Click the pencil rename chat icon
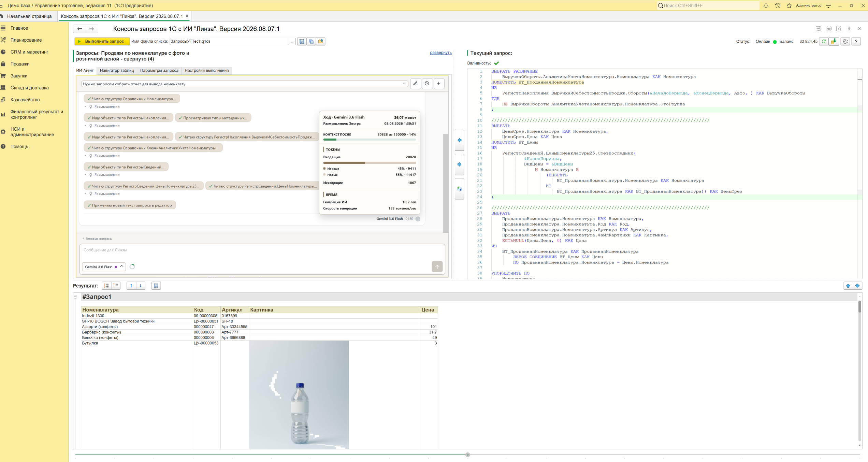This screenshot has width=868, height=462. [416, 84]
